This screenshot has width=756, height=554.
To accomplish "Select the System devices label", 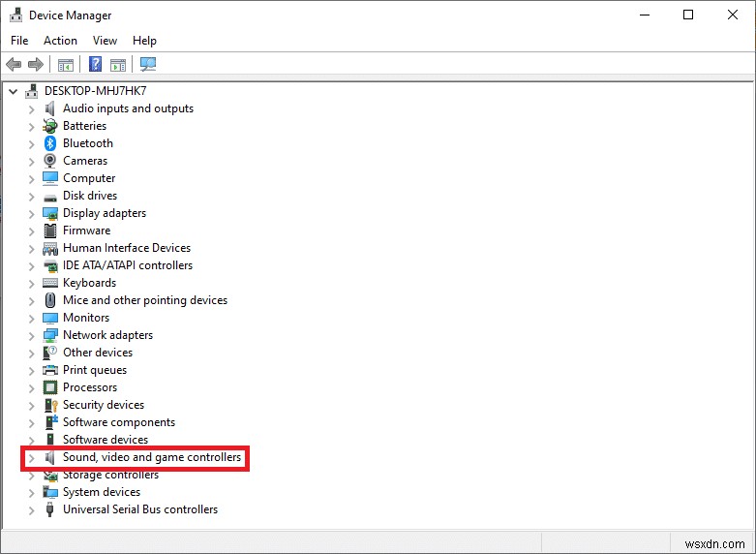I will pos(102,492).
